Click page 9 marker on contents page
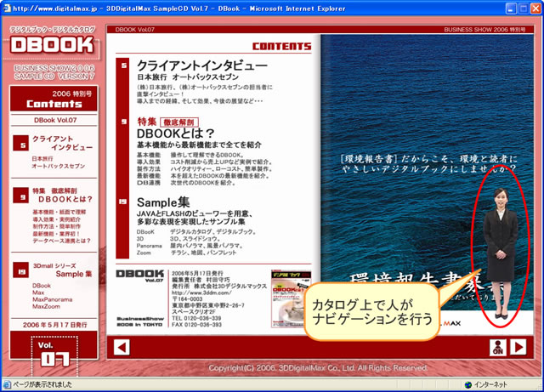544x392 pixels. point(123,122)
